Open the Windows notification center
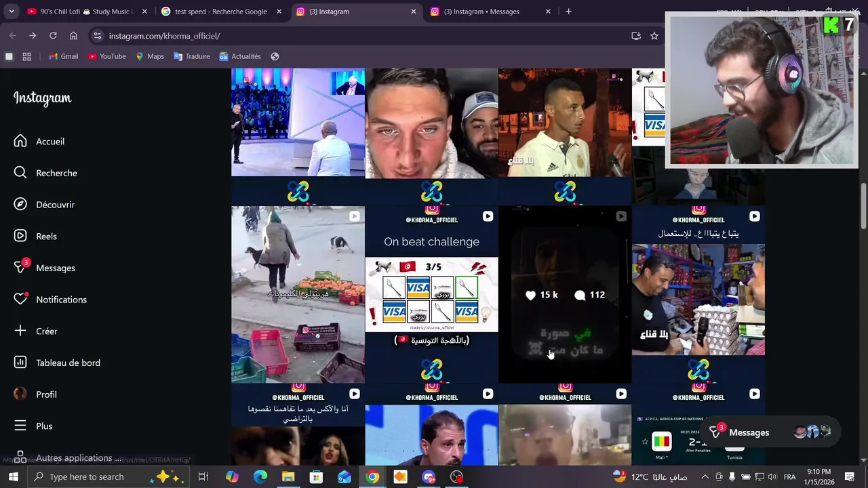Image resolution: width=868 pixels, height=488 pixels. coord(850,476)
